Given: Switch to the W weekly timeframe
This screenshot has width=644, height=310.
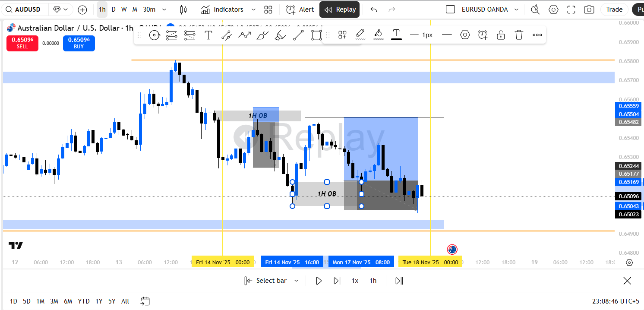Looking at the screenshot, I should coord(124,9).
